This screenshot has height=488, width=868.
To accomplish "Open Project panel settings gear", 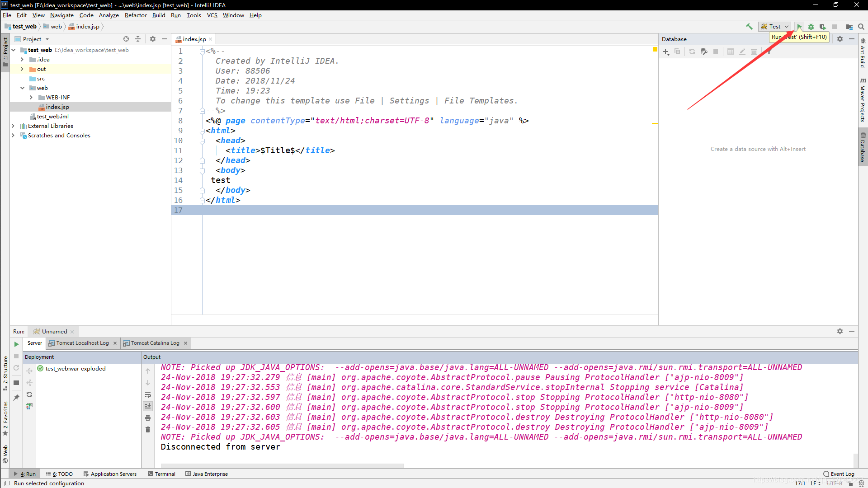I will [153, 39].
